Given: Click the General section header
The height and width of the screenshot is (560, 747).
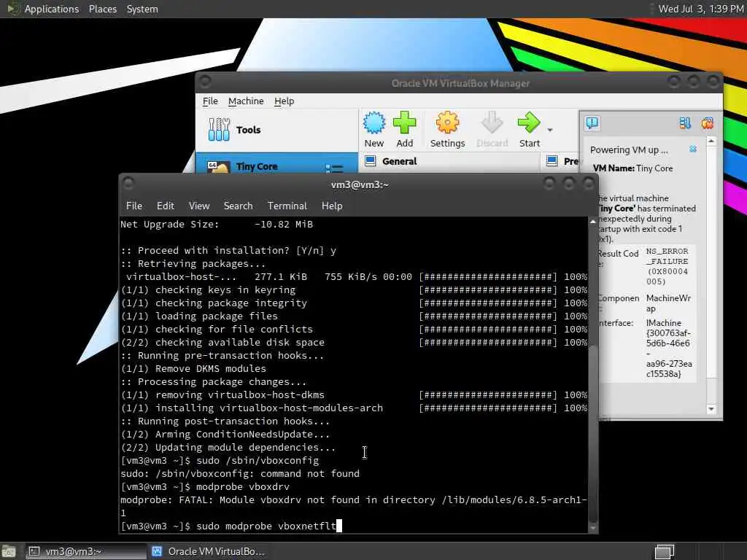Looking at the screenshot, I should (399, 161).
